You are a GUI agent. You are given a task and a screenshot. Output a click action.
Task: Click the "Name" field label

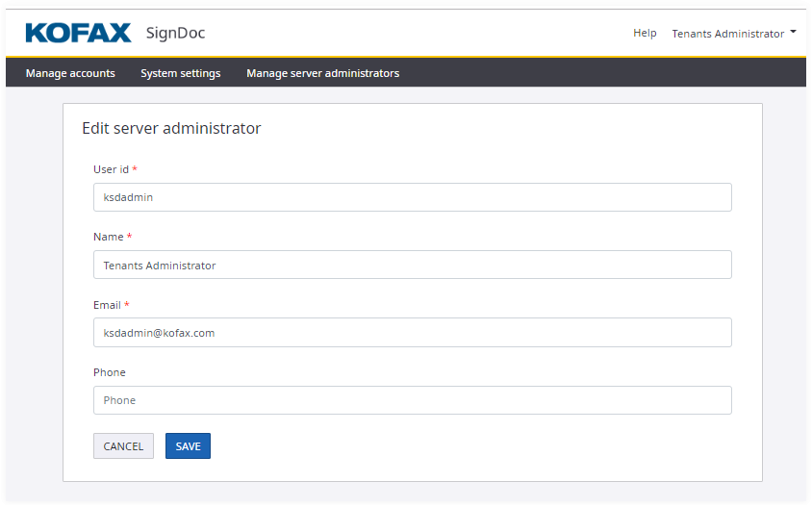pyautogui.click(x=108, y=237)
